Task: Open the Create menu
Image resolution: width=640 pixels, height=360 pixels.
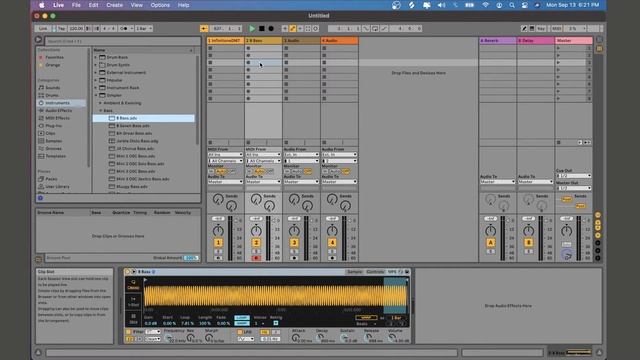Action: 114,5
